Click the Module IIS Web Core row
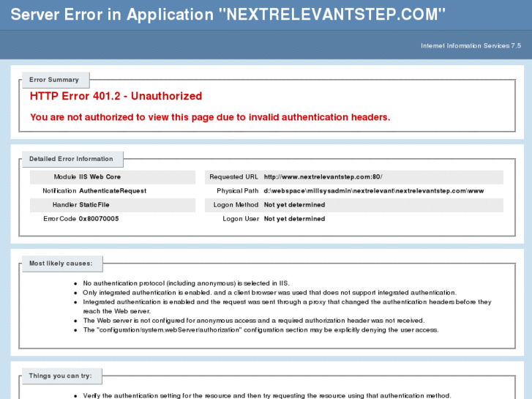 click(113, 177)
